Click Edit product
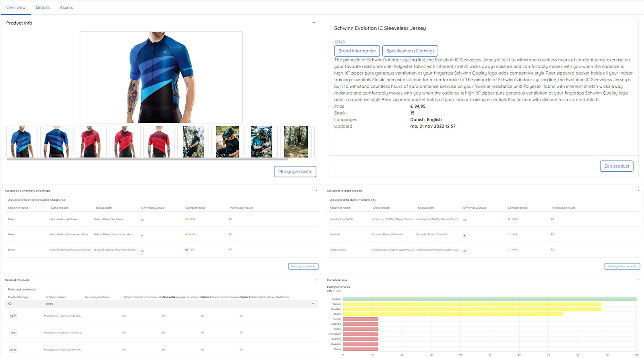Screen dimensions: 644x358 [617, 166]
